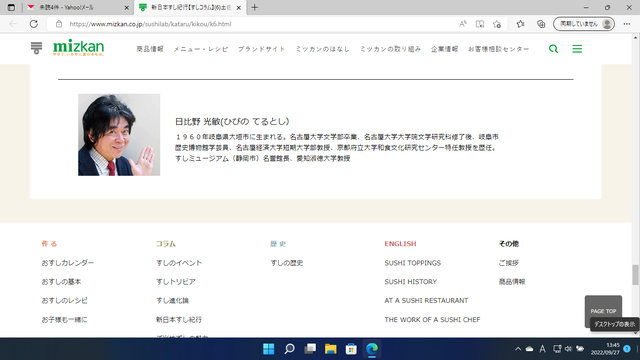The image size is (640, 360).
Task: Activate Read aloud icon in address bar
Action: click(462, 24)
